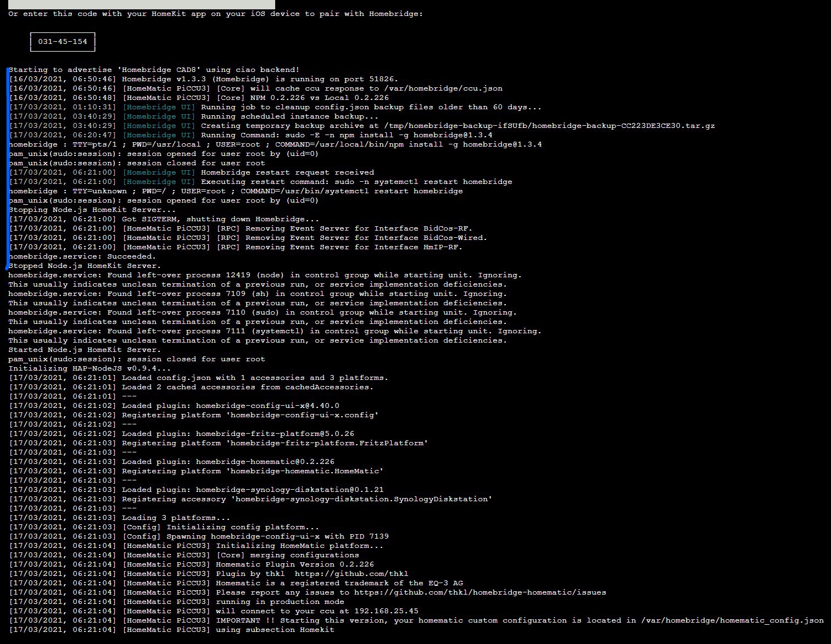Click 'Initializing HAP-NodeJS v0.9.4...' line
The height and width of the screenshot is (644, 831).
[90, 368]
